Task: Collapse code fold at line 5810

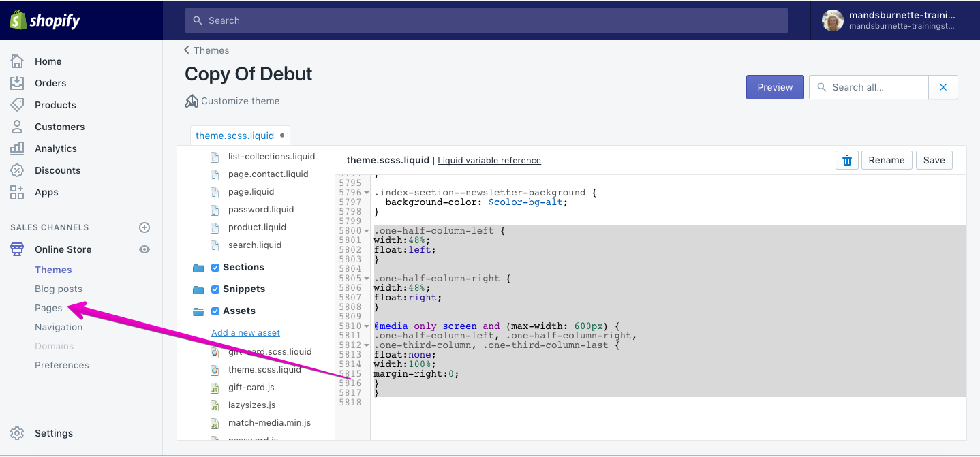Action: (x=367, y=326)
